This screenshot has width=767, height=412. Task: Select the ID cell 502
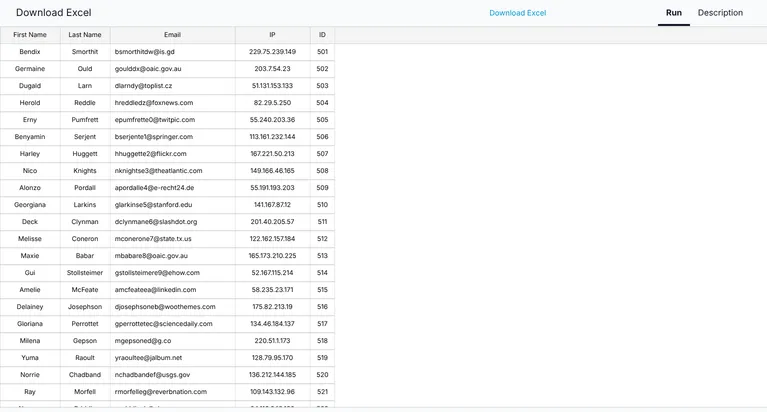(322, 69)
